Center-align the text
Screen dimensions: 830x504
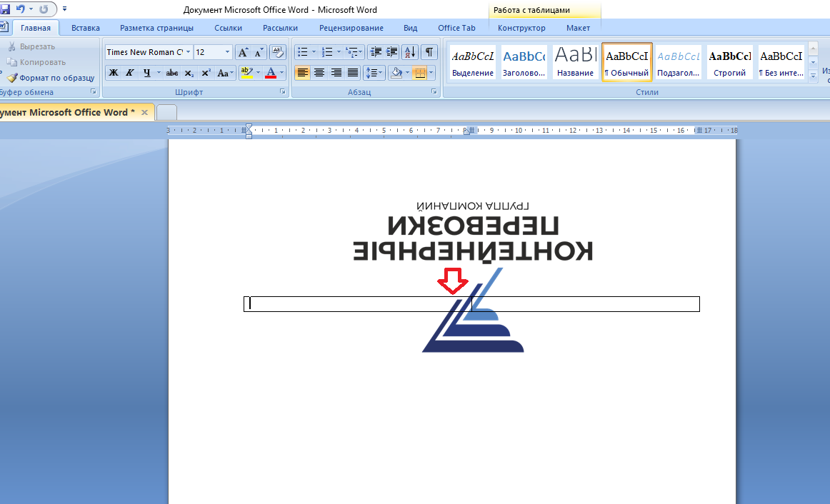click(319, 73)
